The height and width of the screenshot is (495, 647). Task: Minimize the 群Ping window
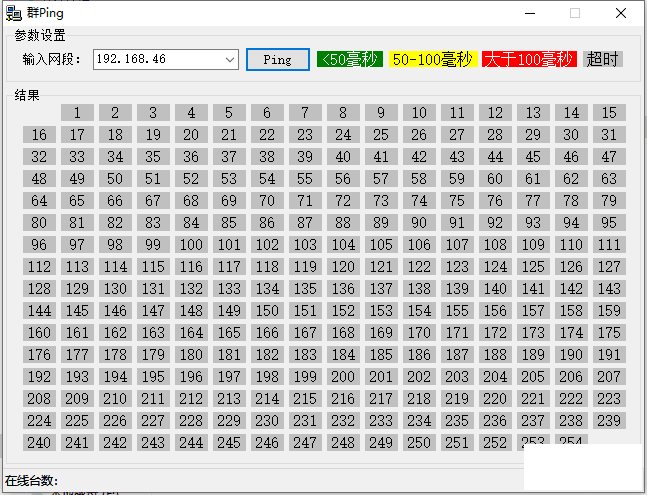[530, 13]
